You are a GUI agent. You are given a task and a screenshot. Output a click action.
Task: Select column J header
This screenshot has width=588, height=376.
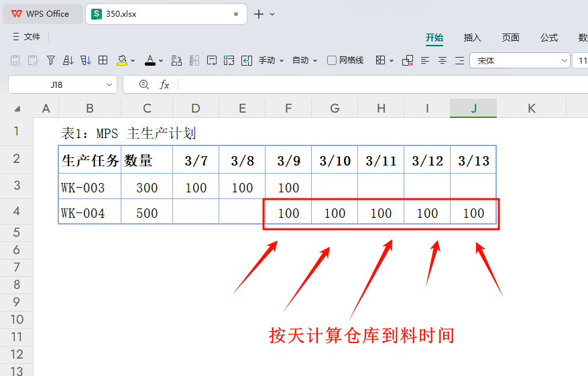(x=473, y=109)
